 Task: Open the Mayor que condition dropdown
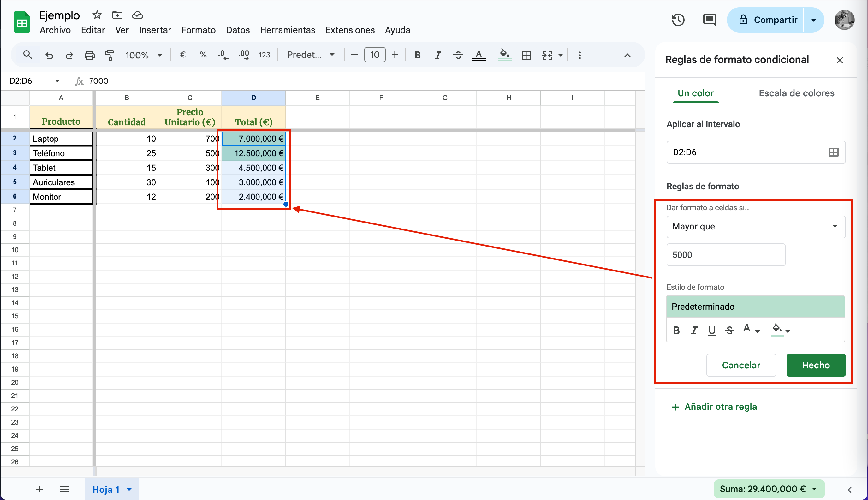coord(755,227)
